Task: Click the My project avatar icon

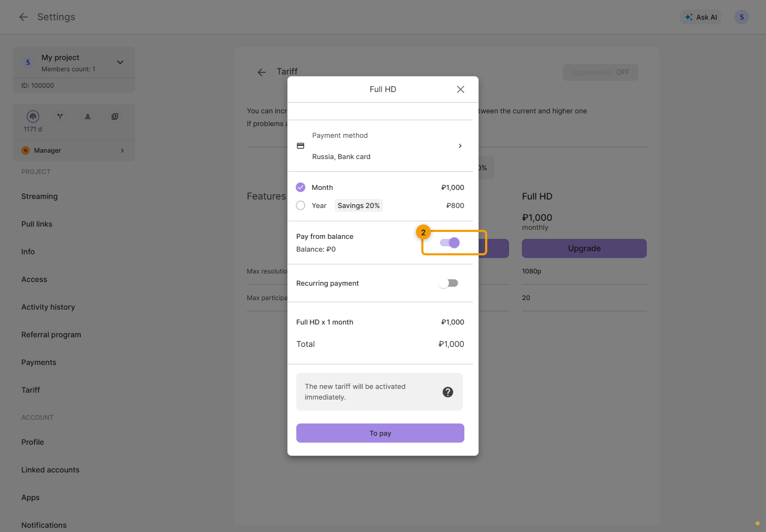Action: pyautogui.click(x=28, y=63)
